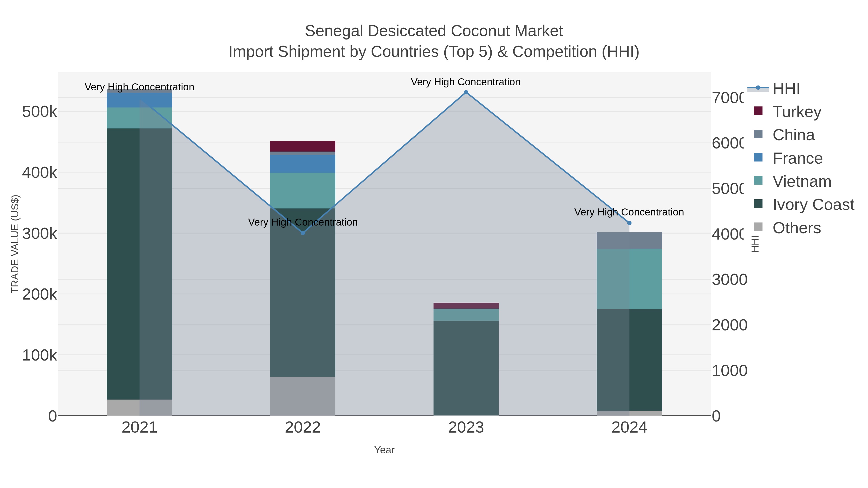Click the Turkey bar segment in 2023
The width and height of the screenshot is (868, 488).
click(466, 306)
